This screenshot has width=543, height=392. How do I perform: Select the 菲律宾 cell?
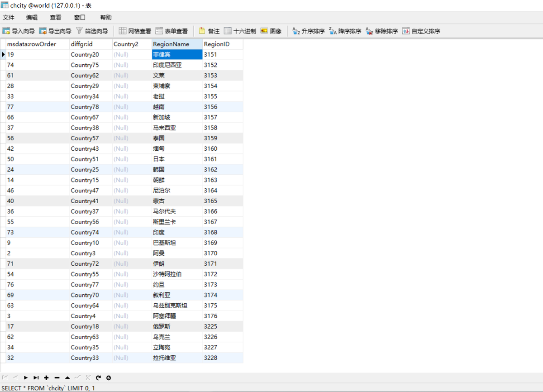(x=177, y=54)
